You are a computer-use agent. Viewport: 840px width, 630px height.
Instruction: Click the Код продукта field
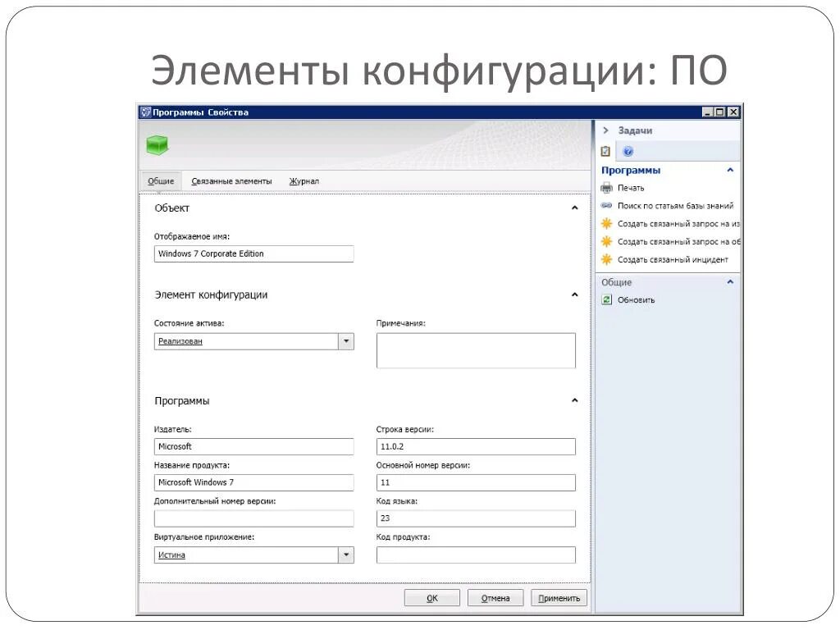[x=476, y=555]
